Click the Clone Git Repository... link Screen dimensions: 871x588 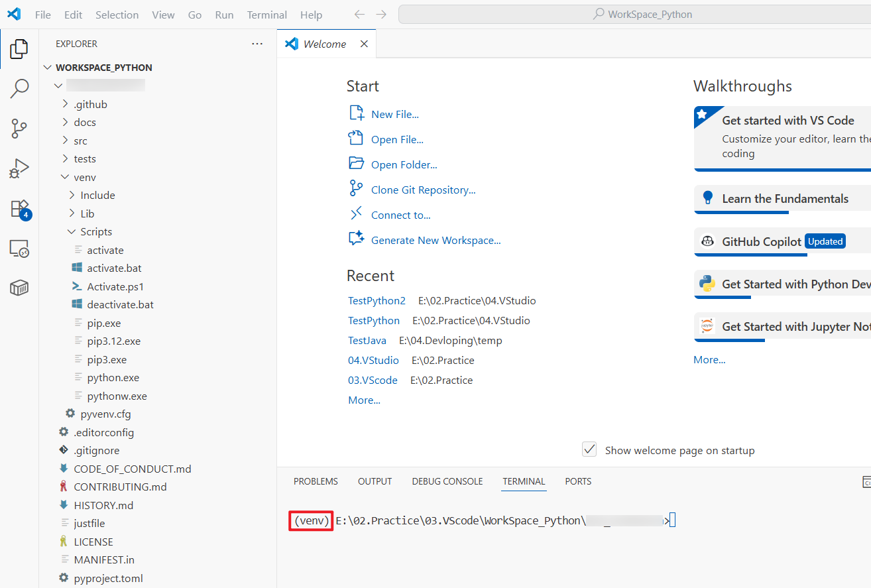tap(424, 190)
